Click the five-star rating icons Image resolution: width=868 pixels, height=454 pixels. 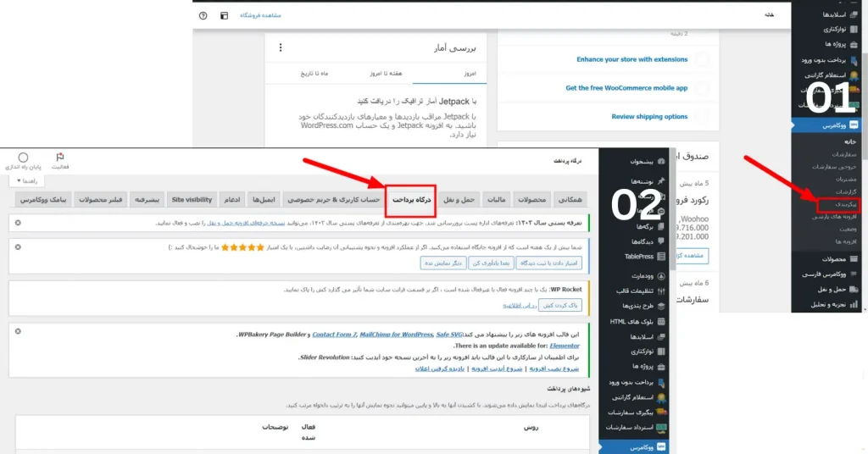(x=242, y=247)
